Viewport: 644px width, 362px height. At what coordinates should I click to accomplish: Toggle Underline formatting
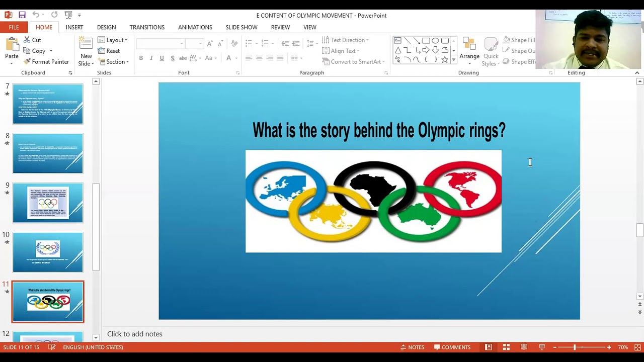tap(162, 58)
